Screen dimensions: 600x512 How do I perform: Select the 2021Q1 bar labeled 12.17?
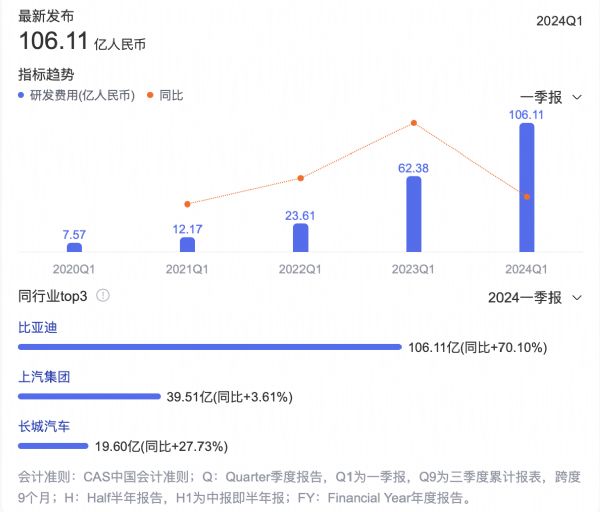[187, 245]
